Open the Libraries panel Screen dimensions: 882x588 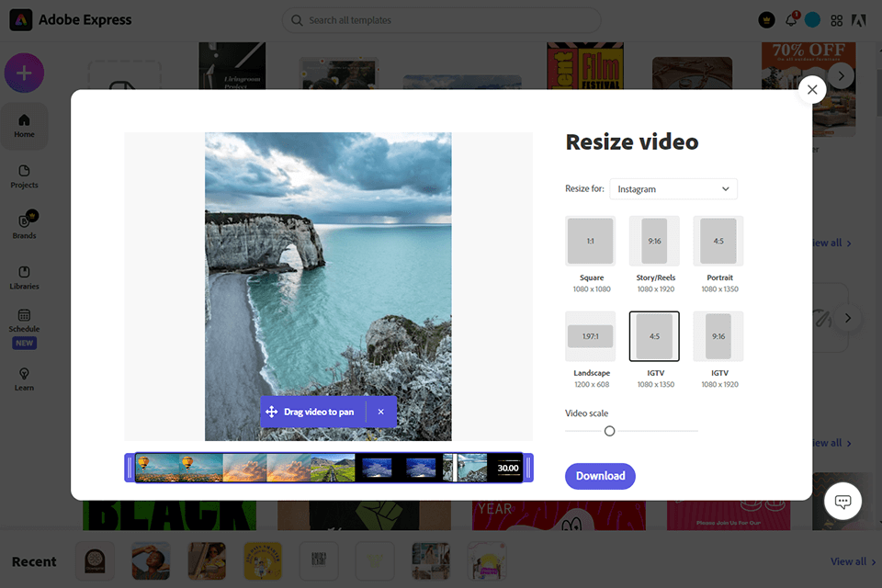tap(24, 277)
